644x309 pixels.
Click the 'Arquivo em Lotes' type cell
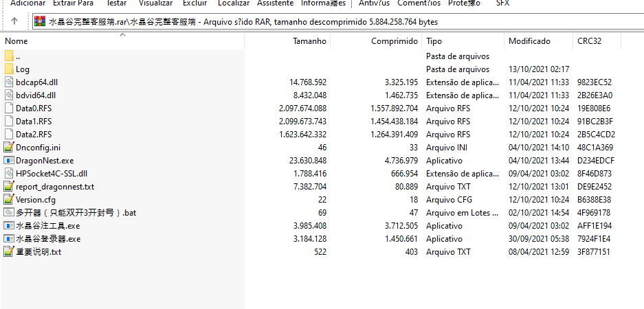point(462,213)
